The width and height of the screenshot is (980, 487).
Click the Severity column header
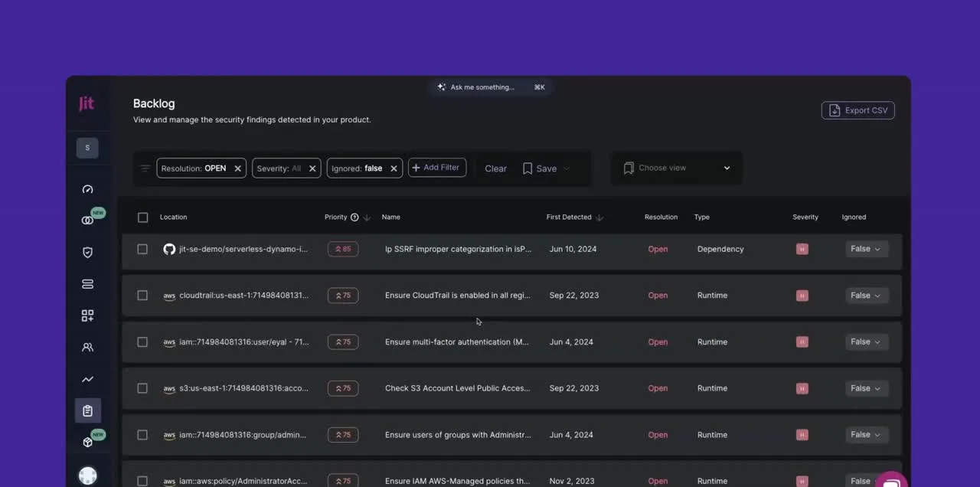pos(805,217)
